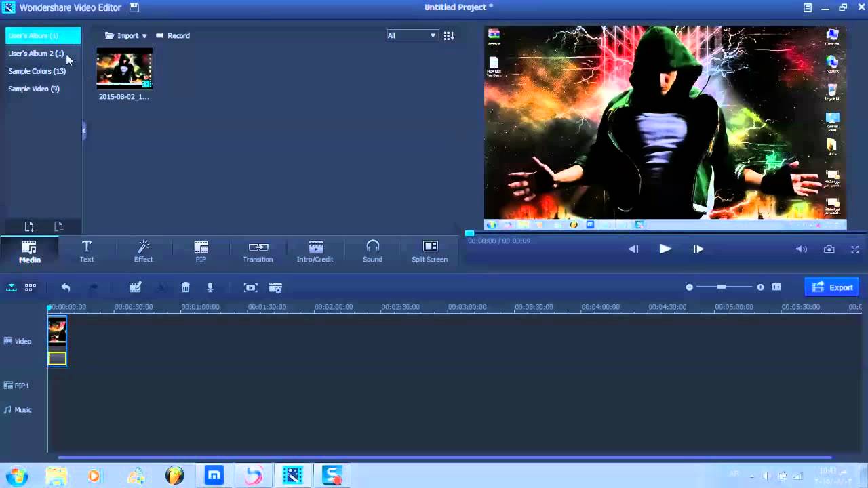Open the PIP tab
The image size is (868, 488).
(201, 251)
